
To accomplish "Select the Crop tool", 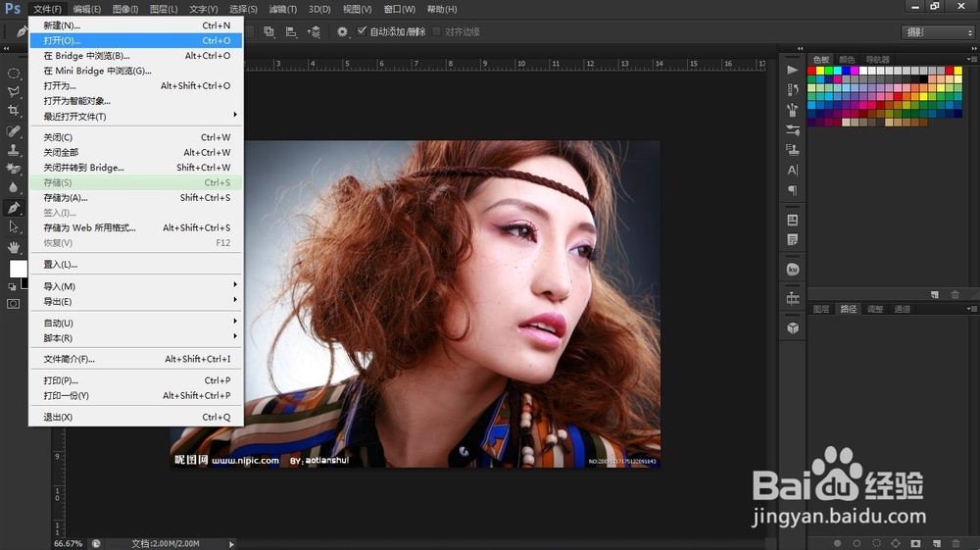I will 14,111.
